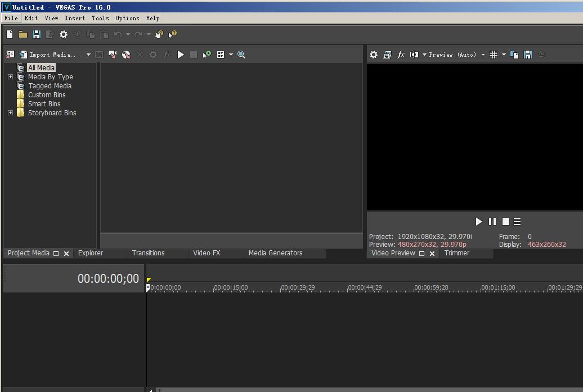Click the Undo arrow icon

coord(118,34)
